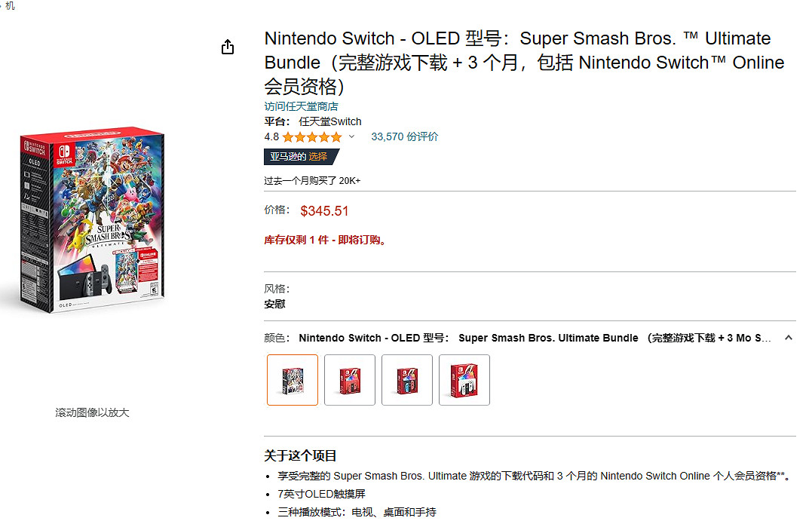812x524 pixels.
Task: Click the 安慰 style value
Action: pos(274,304)
